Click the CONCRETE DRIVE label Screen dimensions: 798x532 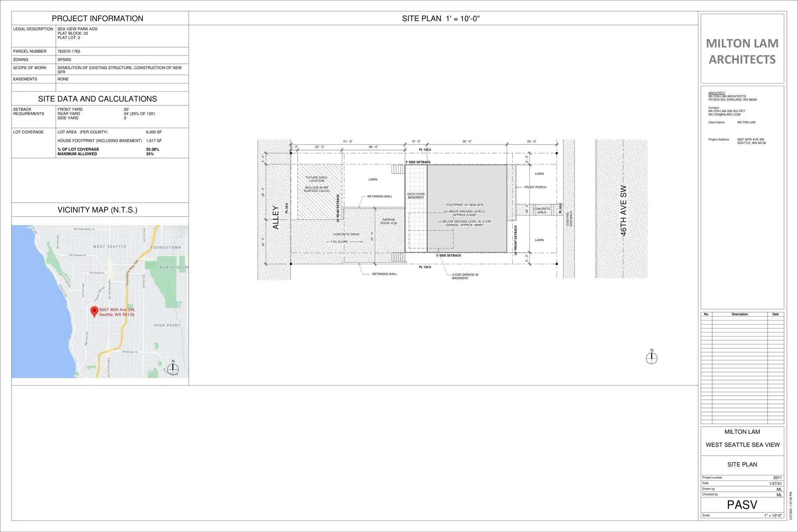click(x=346, y=234)
